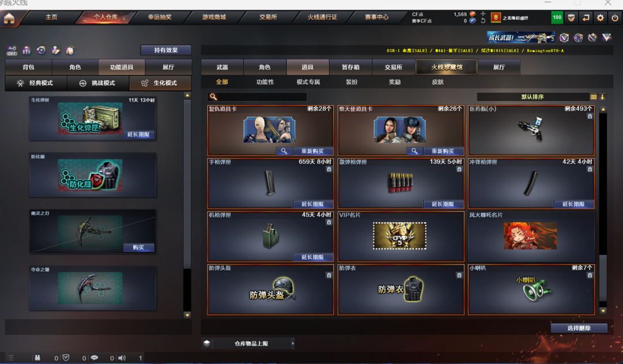Click trash icon on 医药瓶(小) item
This screenshot has width=623, height=364.
[x=590, y=116]
